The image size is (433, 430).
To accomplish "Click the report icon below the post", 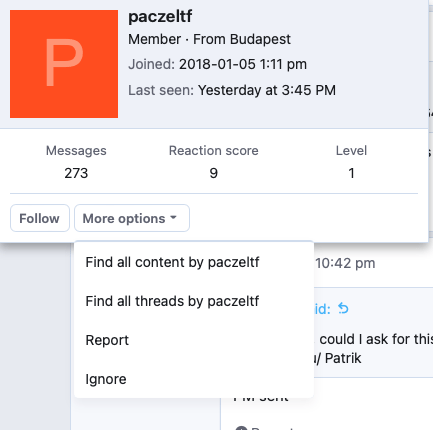I will pos(241,428).
